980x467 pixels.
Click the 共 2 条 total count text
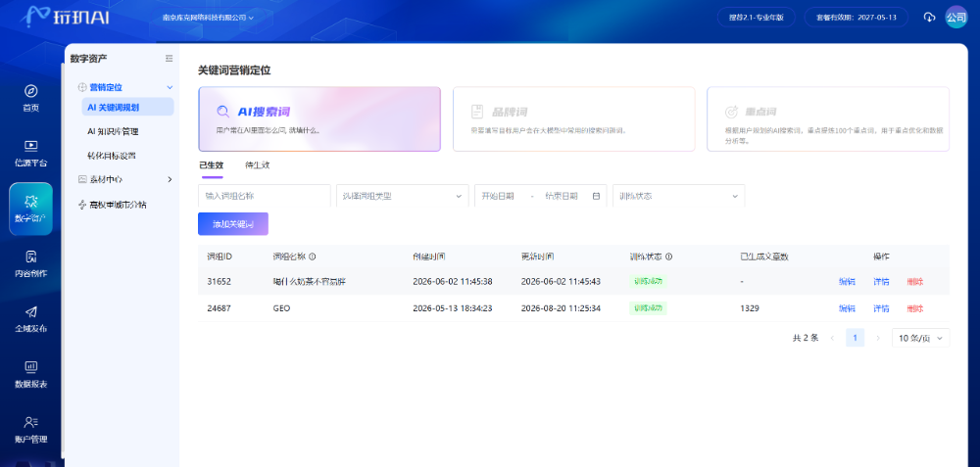pyautogui.click(x=805, y=338)
